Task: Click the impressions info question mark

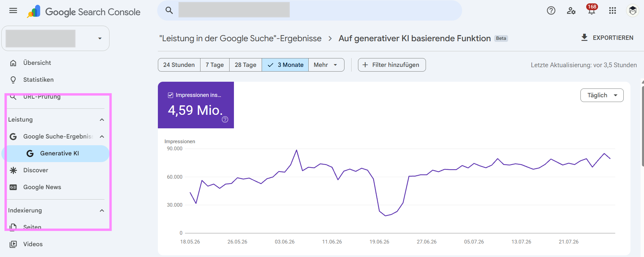Action: (225, 120)
